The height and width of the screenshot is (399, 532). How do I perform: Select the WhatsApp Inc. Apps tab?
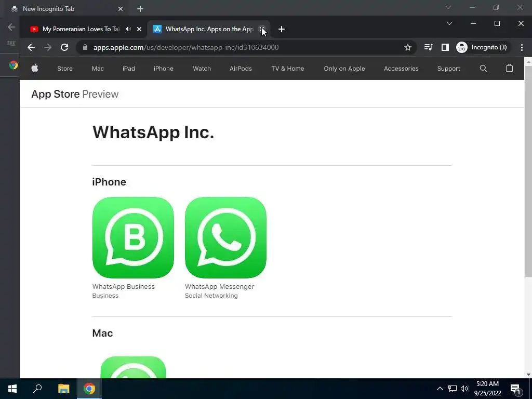[x=209, y=29]
